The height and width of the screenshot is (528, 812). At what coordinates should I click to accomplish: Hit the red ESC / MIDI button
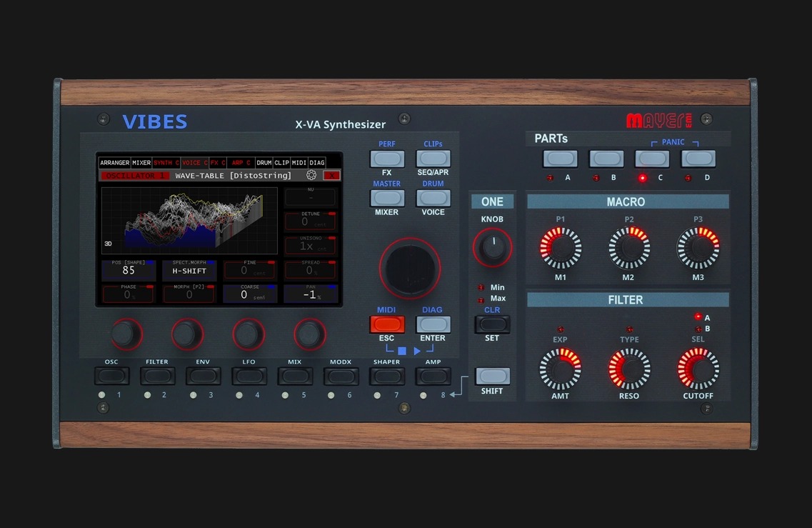(x=387, y=324)
